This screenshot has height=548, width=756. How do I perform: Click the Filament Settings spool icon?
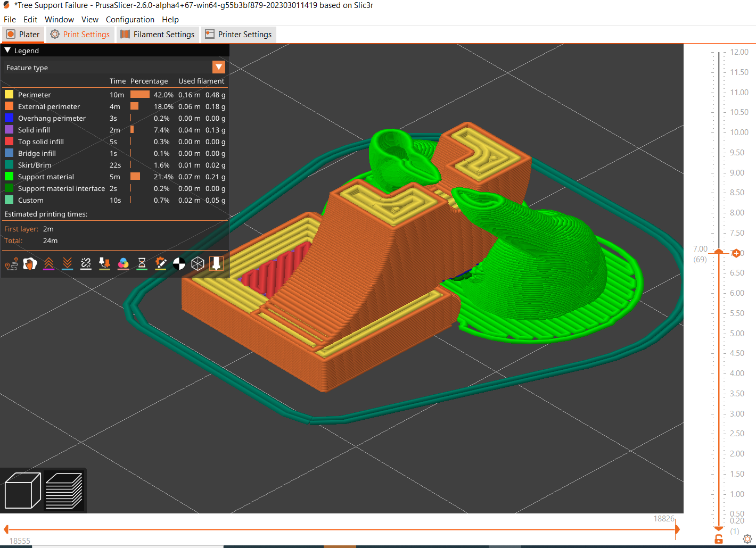pos(125,34)
